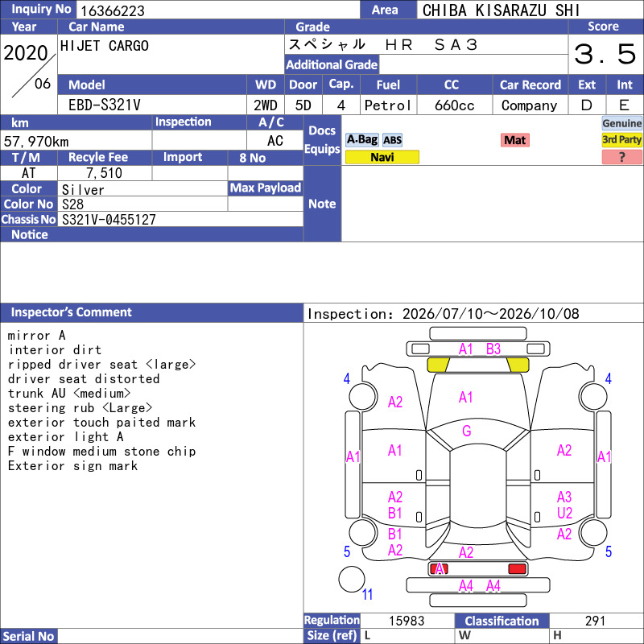Select the A2 mark above rear taillights
Image resolution: width=644 pixels, height=644 pixels.
(x=466, y=552)
